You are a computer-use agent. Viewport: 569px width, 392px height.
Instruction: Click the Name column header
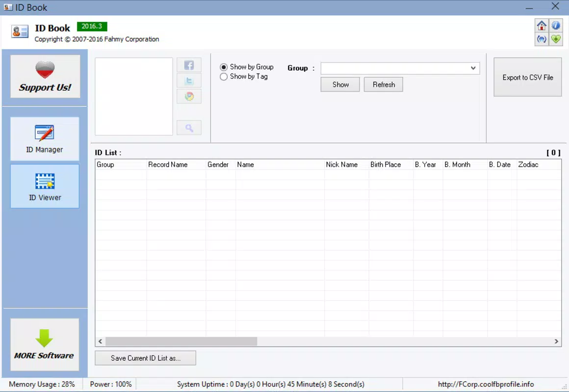pyautogui.click(x=280, y=165)
